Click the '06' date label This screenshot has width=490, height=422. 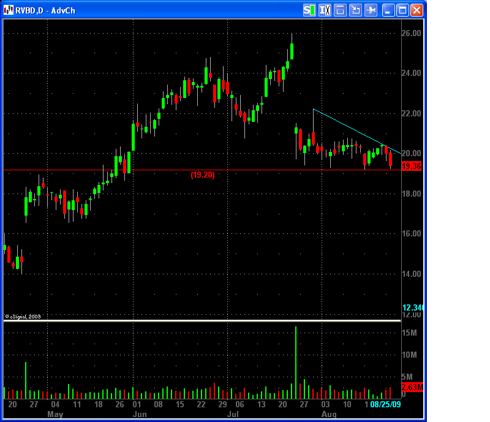pyautogui.click(x=240, y=404)
